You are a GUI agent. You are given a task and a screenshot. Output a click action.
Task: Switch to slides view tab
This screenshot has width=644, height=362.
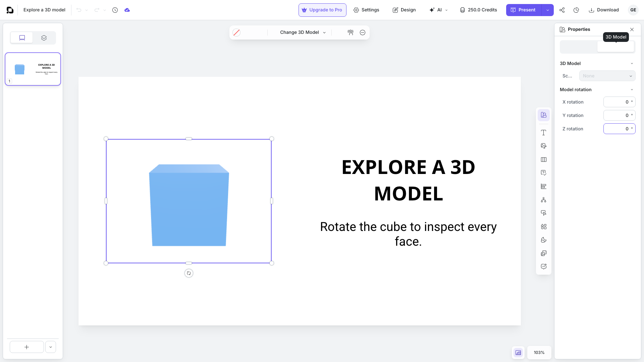click(x=22, y=38)
